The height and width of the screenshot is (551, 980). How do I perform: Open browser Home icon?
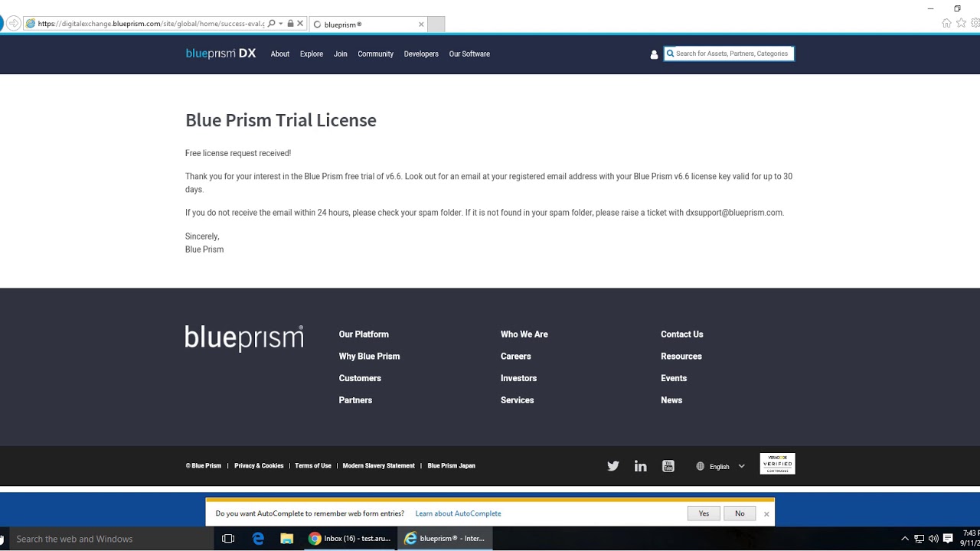(946, 24)
